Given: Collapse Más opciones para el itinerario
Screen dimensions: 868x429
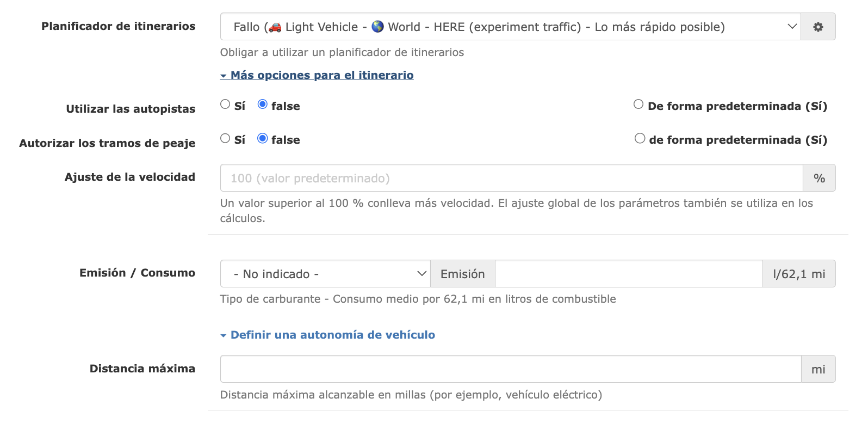Looking at the screenshot, I should click(x=317, y=75).
